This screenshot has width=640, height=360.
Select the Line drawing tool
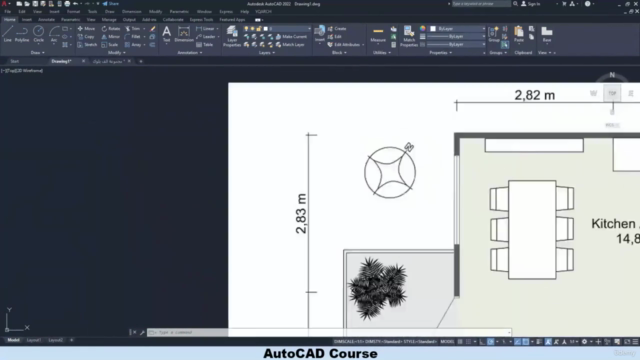click(8, 34)
